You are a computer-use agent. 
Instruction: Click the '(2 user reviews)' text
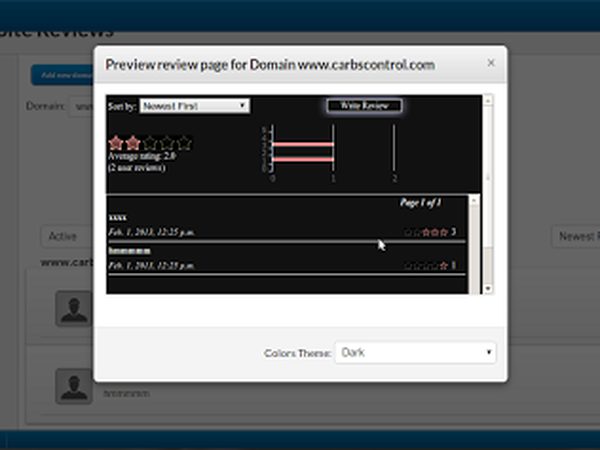click(137, 168)
